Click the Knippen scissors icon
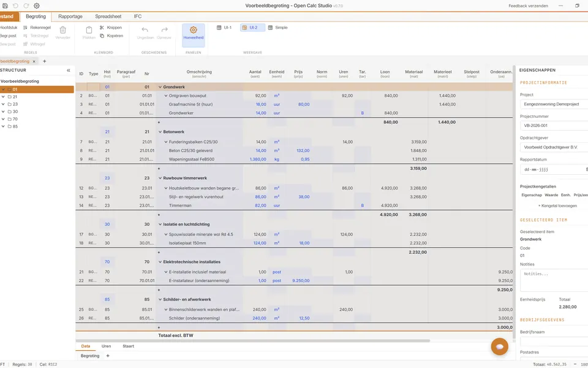The height and width of the screenshot is (368, 588). click(102, 28)
